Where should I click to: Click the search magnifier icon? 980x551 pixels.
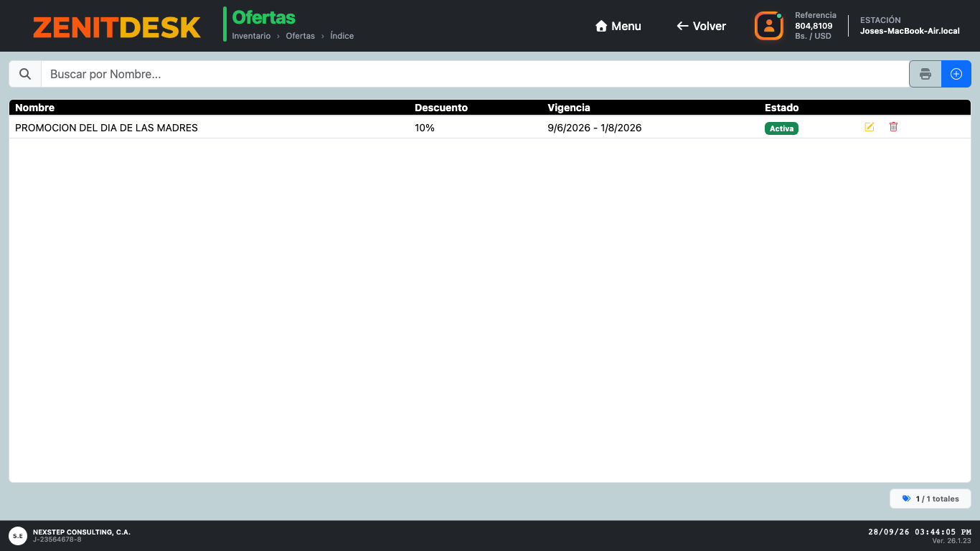coord(25,74)
